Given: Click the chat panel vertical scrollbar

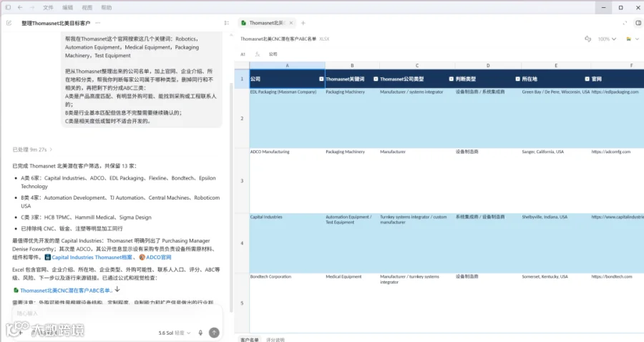Looking at the screenshot, I should coord(230,197).
